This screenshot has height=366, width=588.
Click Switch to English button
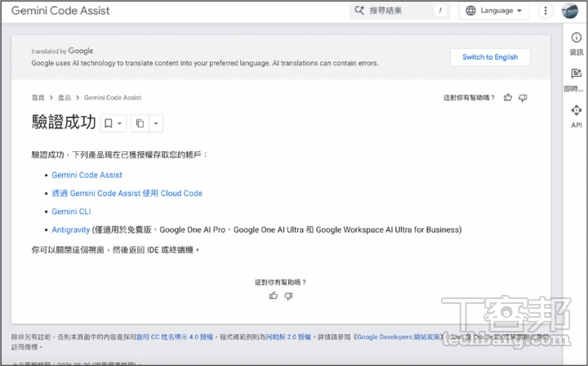[490, 57]
